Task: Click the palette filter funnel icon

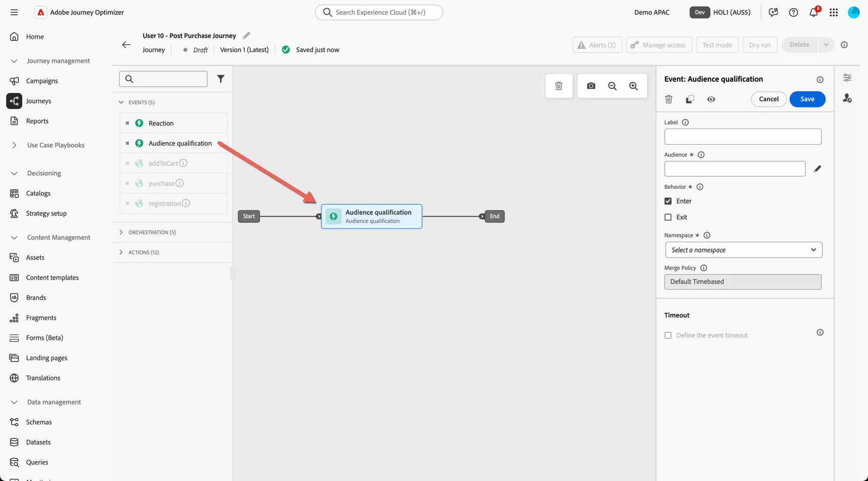Action: 221,79
